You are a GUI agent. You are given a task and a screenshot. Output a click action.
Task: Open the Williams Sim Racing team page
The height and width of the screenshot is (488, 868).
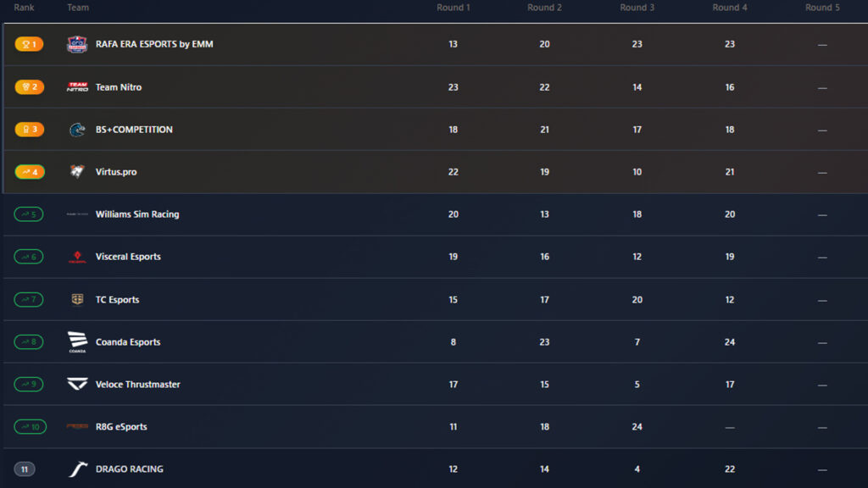click(x=139, y=213)
